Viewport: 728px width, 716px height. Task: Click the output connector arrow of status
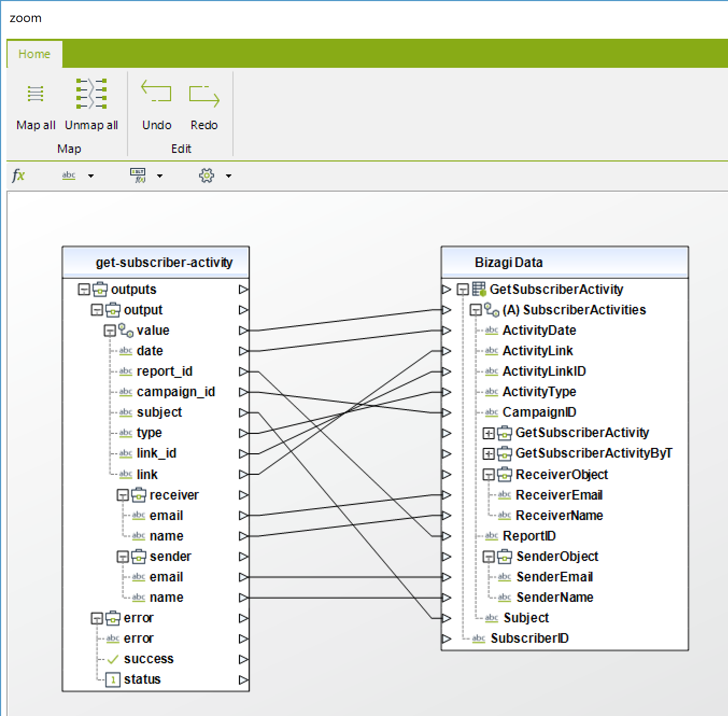[244, 680]
